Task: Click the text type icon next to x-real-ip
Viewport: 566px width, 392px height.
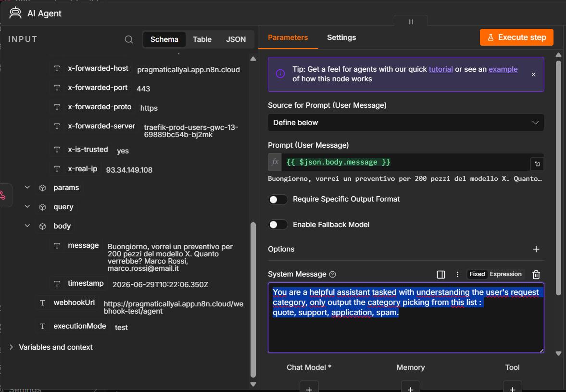Action: pos(57,168)
